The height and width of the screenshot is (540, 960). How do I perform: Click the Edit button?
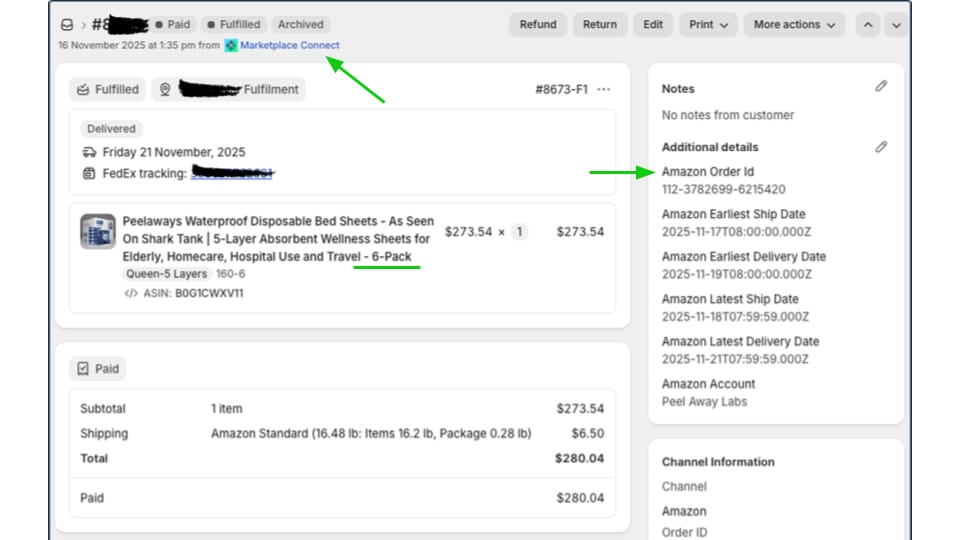coord(653,24)
